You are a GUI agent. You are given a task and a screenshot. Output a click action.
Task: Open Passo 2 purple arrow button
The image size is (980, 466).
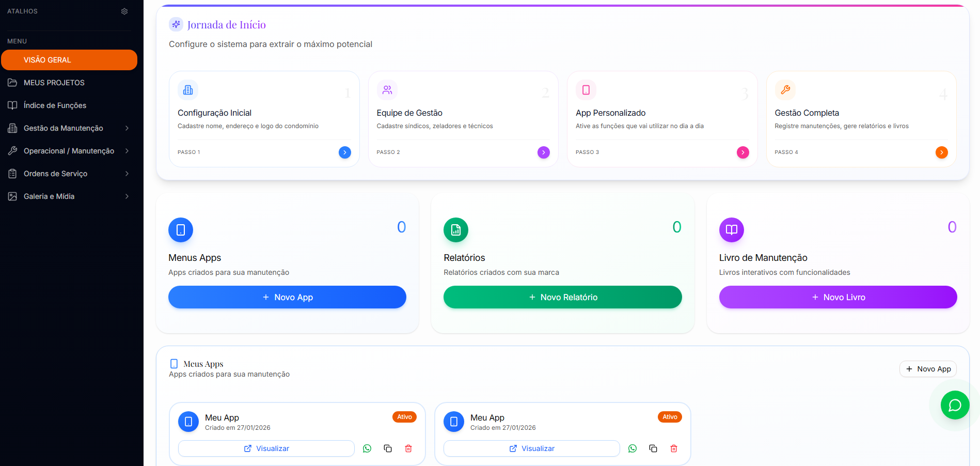pos(544,152)
